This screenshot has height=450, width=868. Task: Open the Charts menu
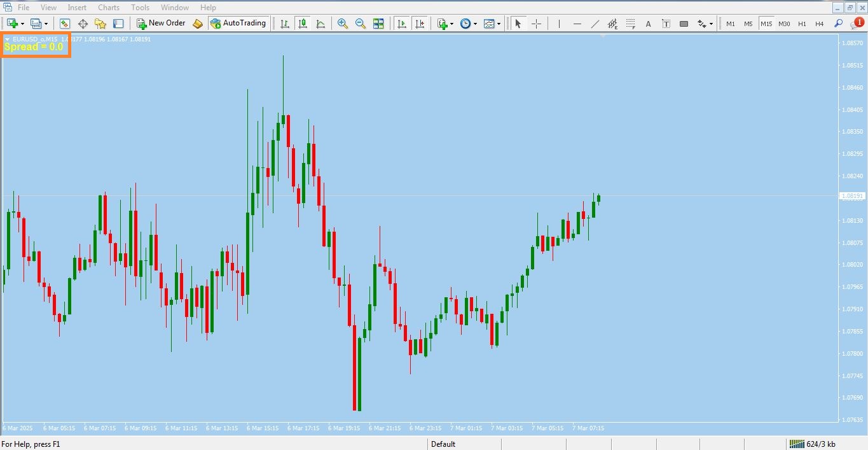[109, 8]
